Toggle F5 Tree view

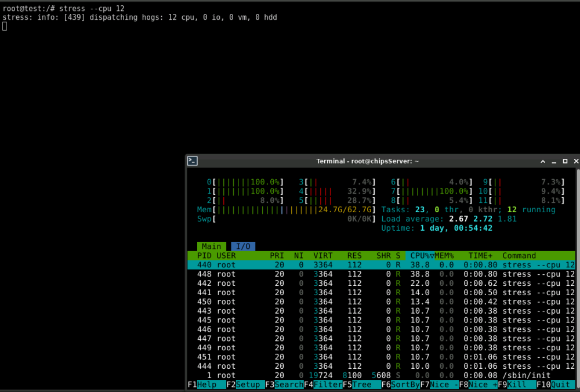tap(362, 384)
